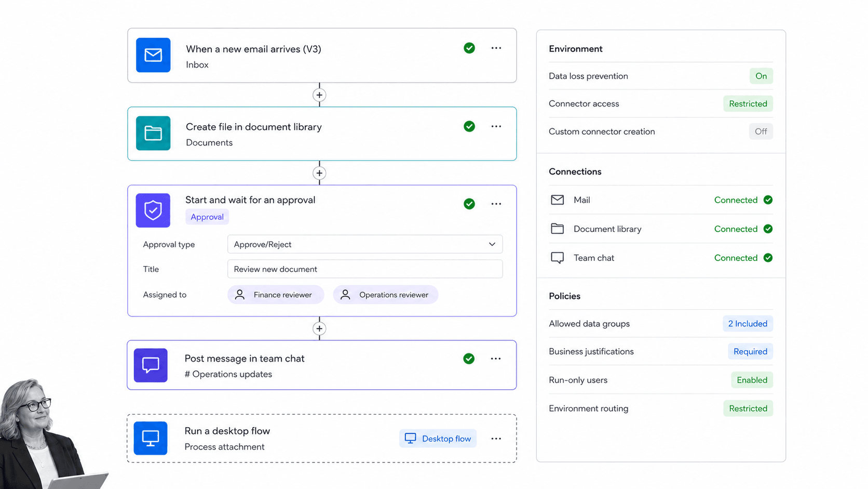The height and width of the screenshot is (489, 868).
Task: Click the chat bubble icon on Post message step
Action: (151, 365)
